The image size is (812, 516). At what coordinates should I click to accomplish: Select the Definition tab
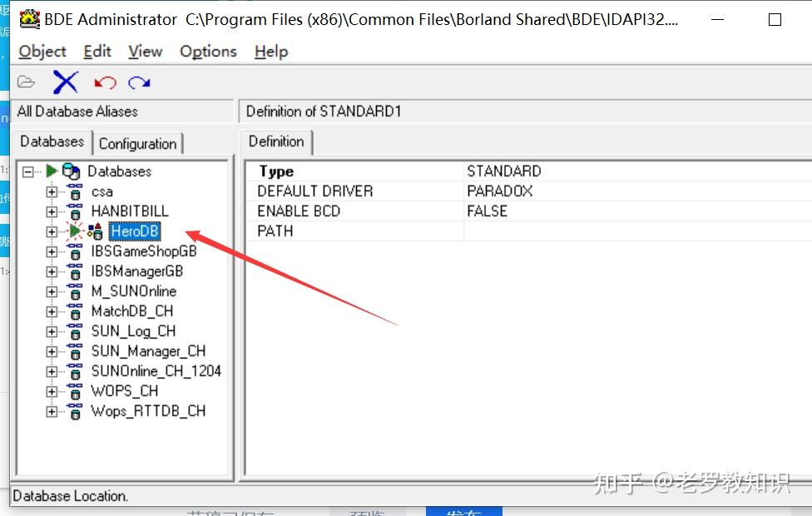[x=275, y=142]
